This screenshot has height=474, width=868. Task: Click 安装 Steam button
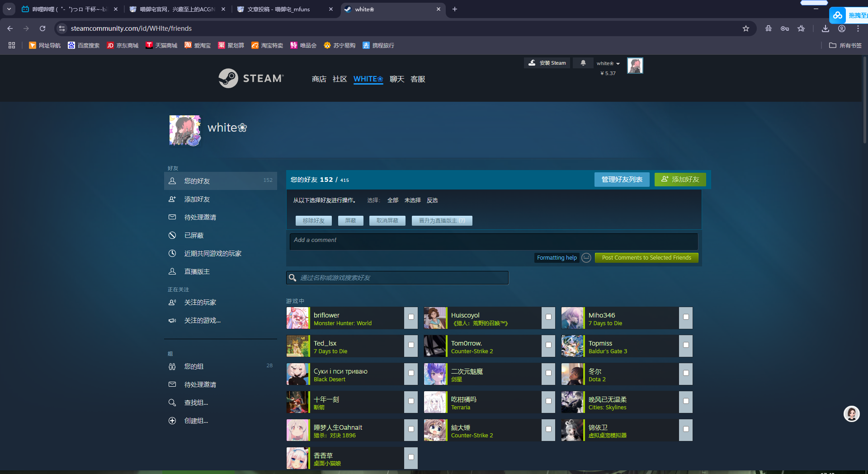[547, 63]
